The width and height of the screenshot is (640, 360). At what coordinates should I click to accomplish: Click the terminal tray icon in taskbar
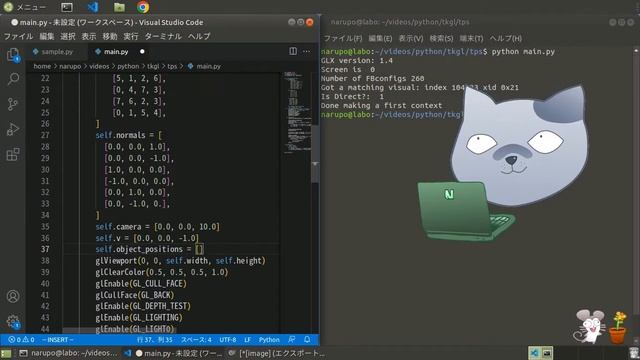click(x=547, y=353)
